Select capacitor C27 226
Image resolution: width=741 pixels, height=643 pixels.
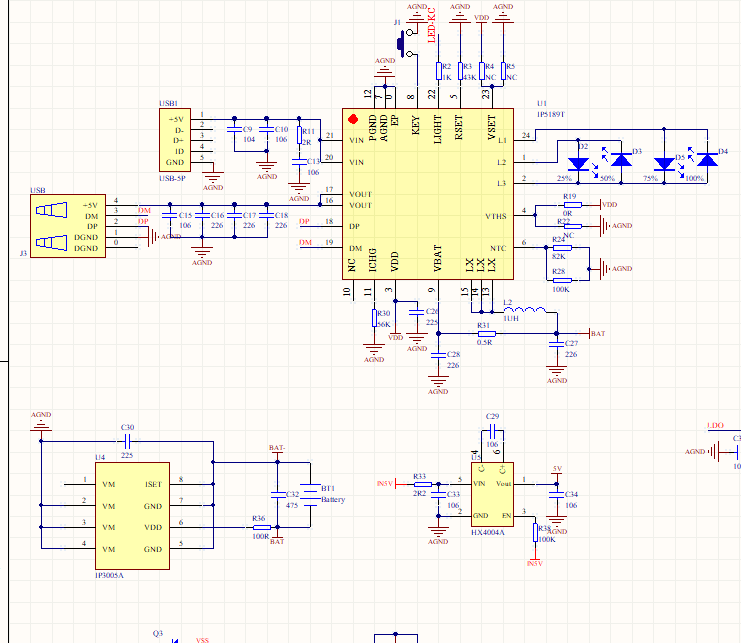[557, 345]
